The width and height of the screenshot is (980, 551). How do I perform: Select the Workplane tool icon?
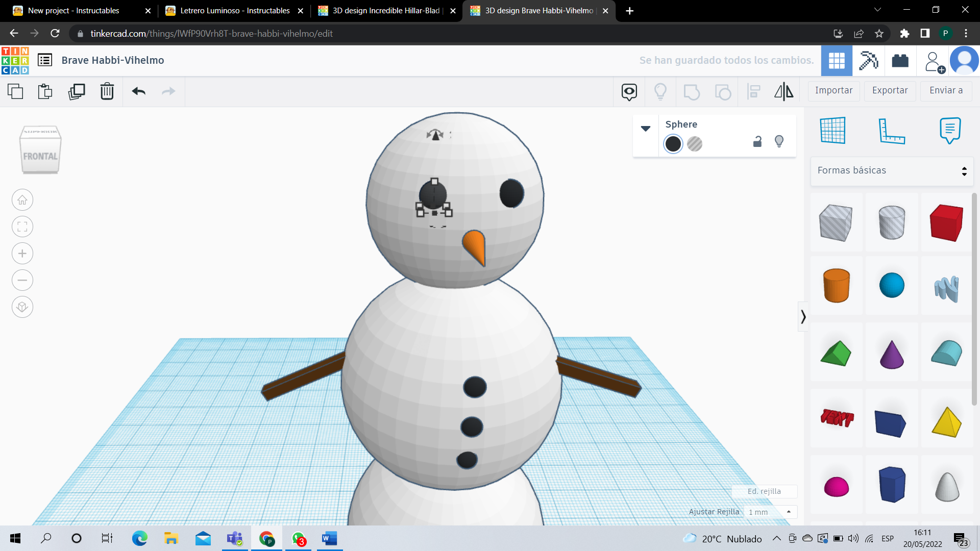point(833,131)
